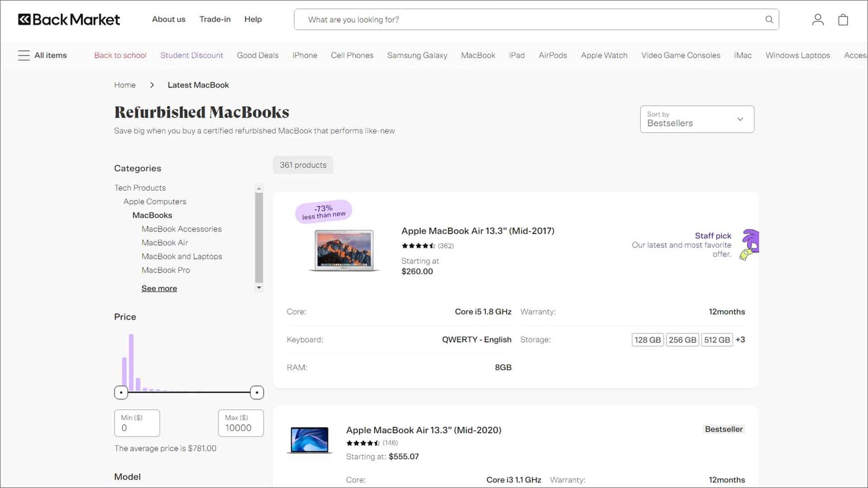Open the shopping bag icon

pos(843,20)
